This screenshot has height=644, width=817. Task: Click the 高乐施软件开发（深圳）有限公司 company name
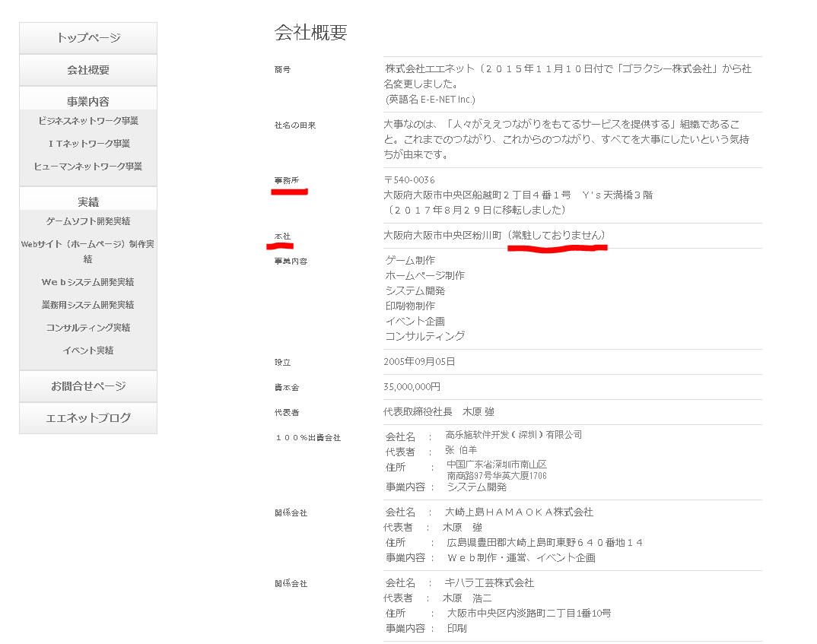[x=513, y=435]
